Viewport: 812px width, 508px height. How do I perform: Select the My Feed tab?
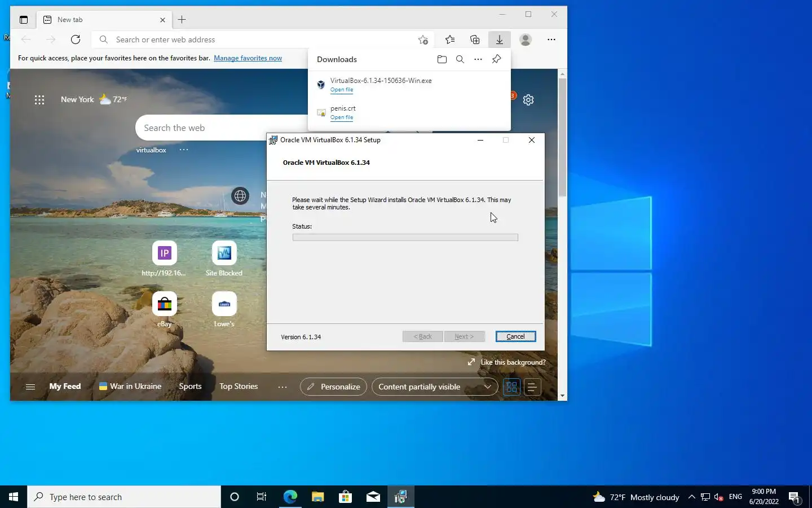65,386
